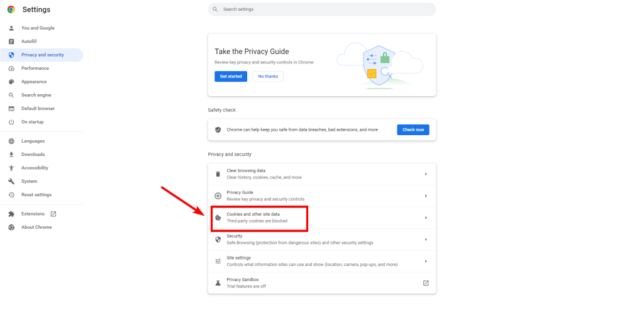Click the Privacy and security shield icon in sidebar
The height and width of the screenshot is (325, 644).
[x=11, y=55]
